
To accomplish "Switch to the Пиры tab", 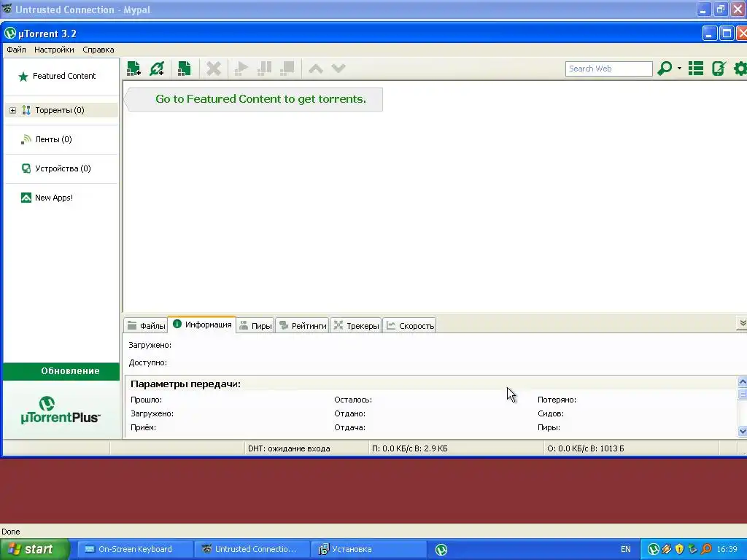I will [255, 326].
